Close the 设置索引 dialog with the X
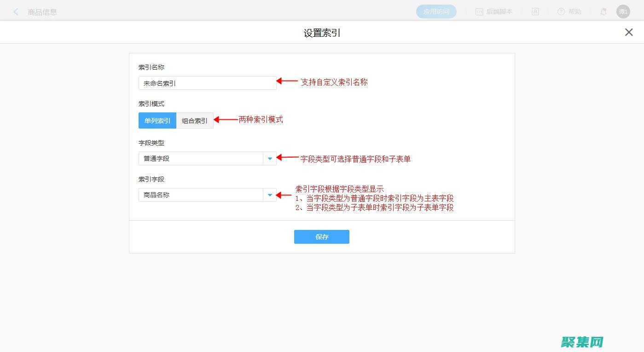 pos(629,32)
